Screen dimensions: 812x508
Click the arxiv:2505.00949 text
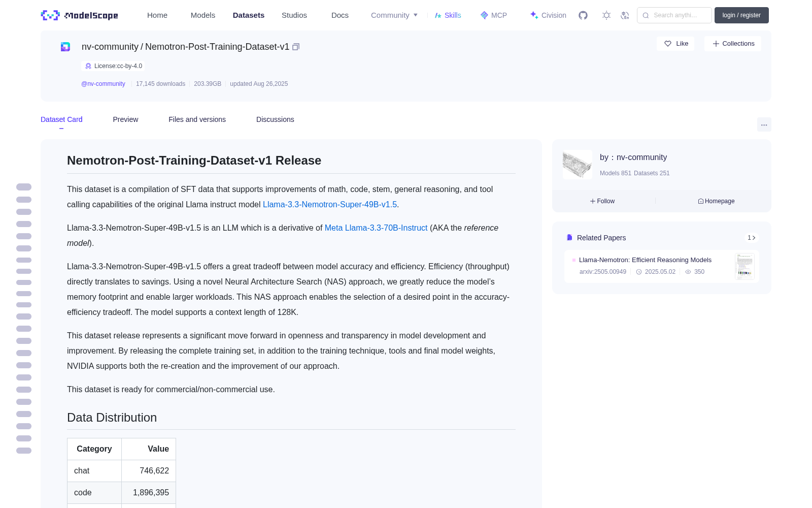click(x=603, y=272)
